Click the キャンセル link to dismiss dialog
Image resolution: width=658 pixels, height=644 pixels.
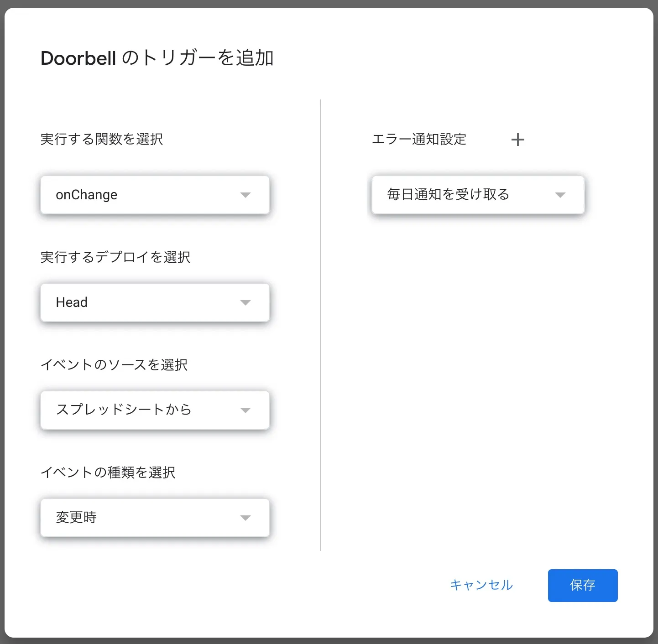(x=481, y=585)
